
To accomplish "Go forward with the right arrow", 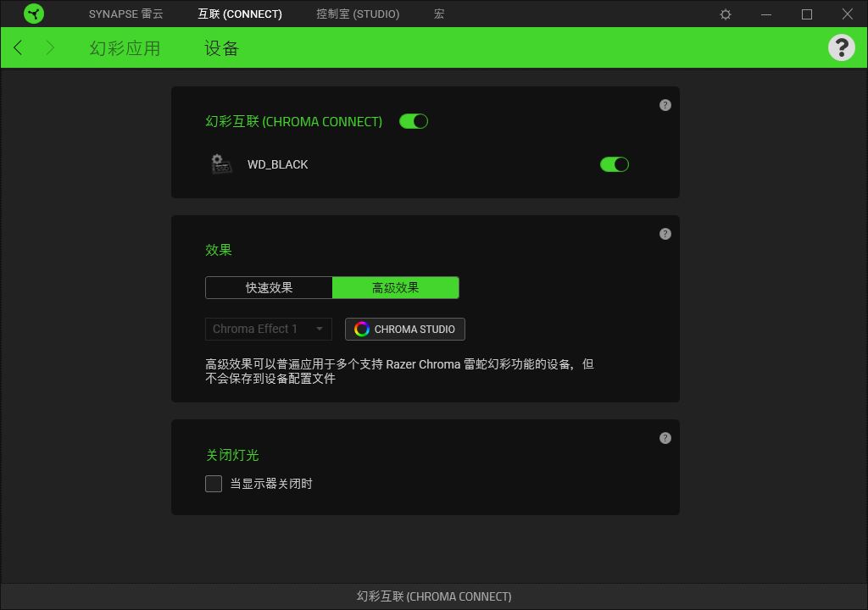I will click(50, 47).
